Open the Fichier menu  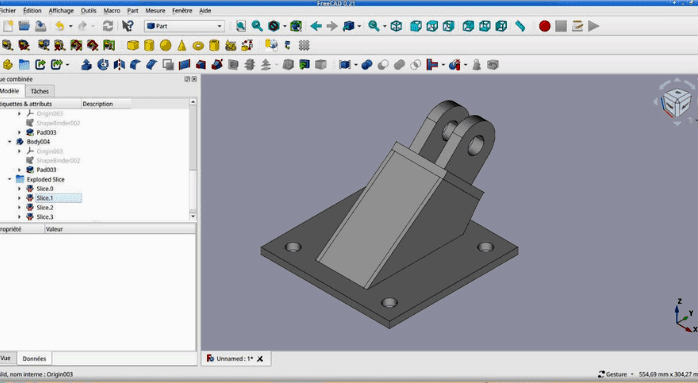tap(8, 11)
